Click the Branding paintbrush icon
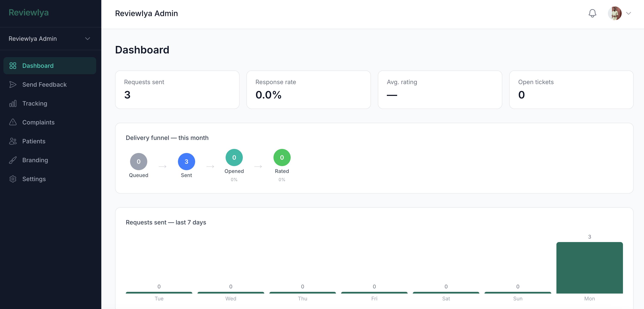 tap(13, 160)
